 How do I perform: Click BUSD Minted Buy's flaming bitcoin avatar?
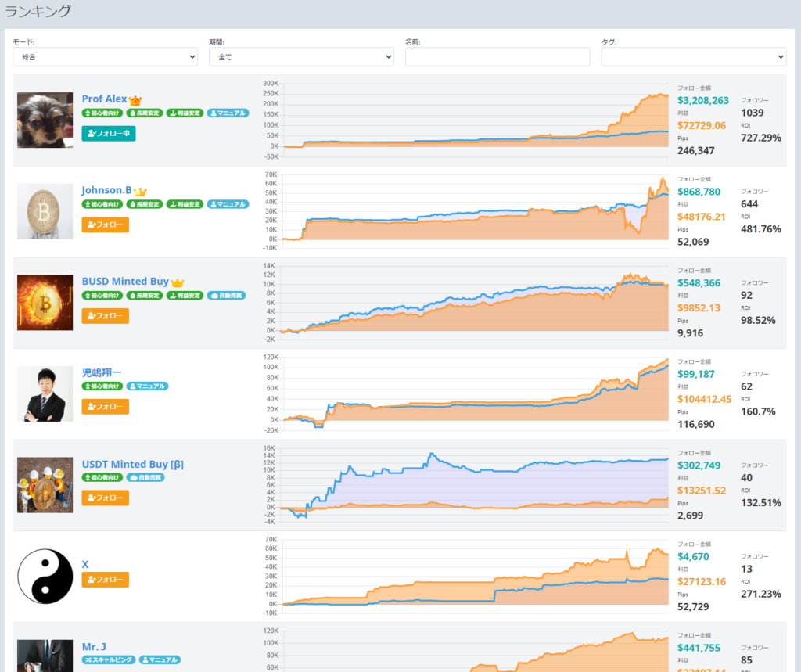pos(45,303)
